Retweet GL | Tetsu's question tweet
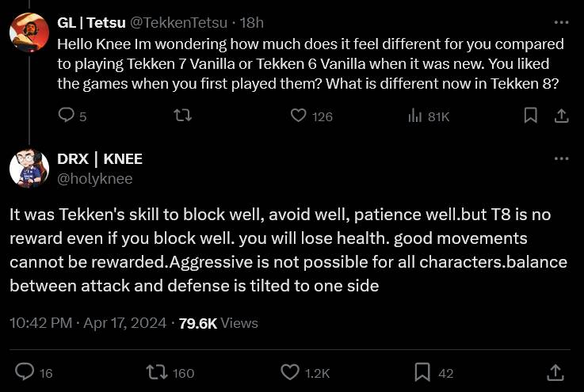 [x=182, y=116]
